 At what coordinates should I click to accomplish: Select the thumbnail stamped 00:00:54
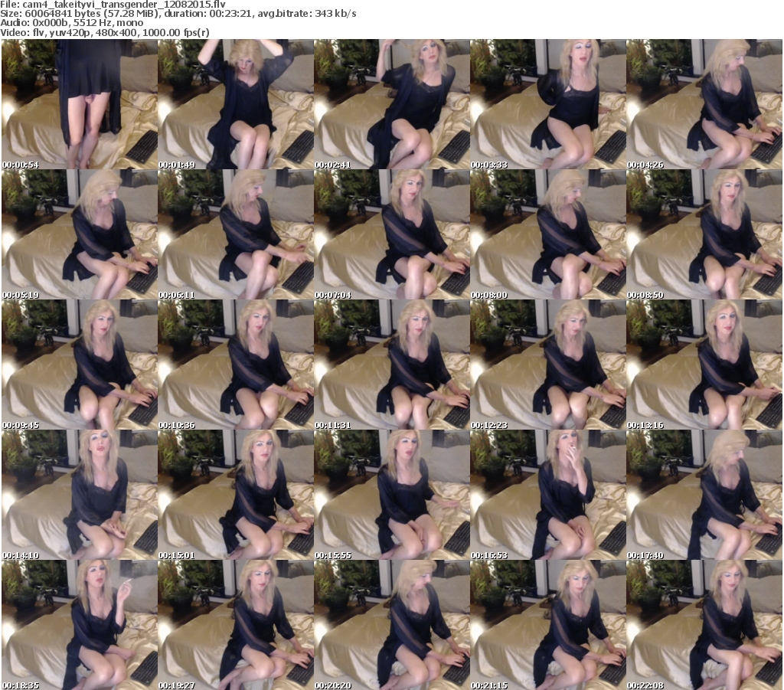pos(80,104)
